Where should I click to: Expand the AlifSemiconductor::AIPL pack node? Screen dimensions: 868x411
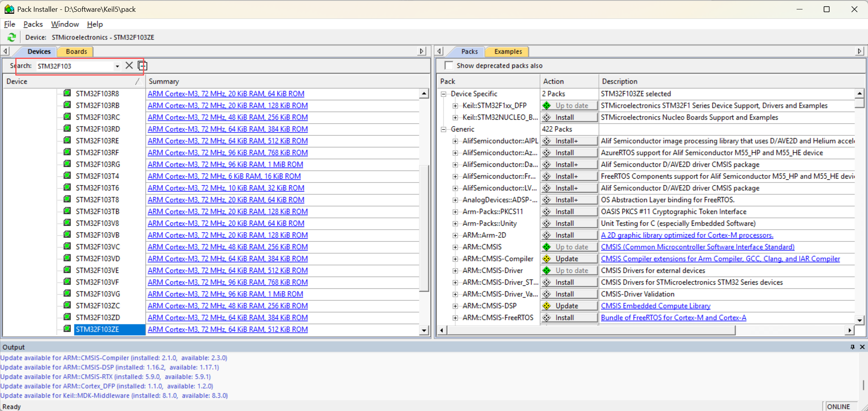455,141
